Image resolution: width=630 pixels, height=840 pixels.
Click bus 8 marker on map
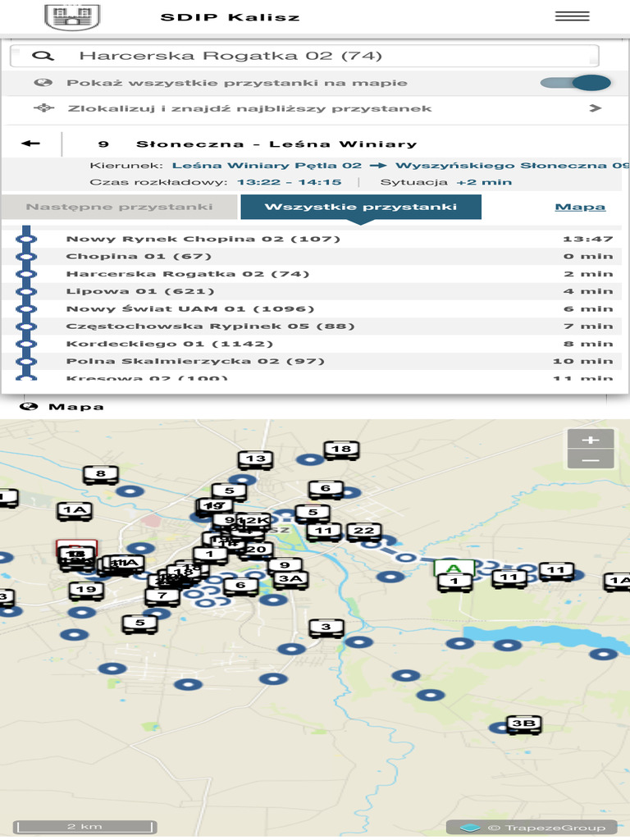pos(100,474)
